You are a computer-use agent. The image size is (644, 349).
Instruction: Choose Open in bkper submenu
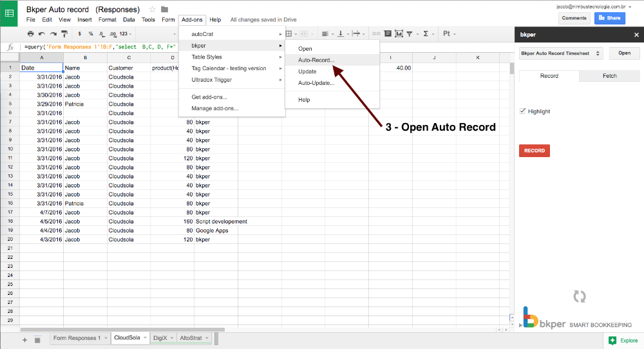click(332, 48)
